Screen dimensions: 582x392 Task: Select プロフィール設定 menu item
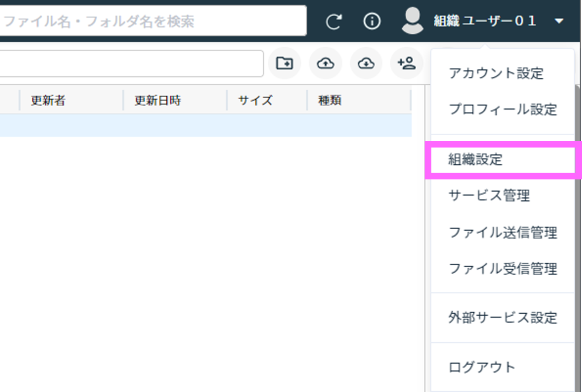[x=502, y=110]
